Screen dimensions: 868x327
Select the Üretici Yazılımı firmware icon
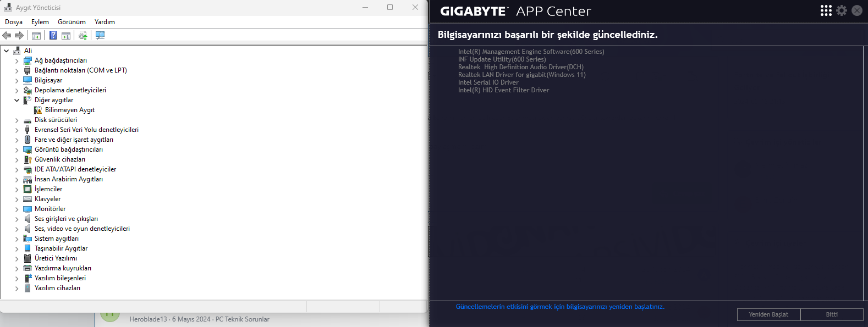28,258
